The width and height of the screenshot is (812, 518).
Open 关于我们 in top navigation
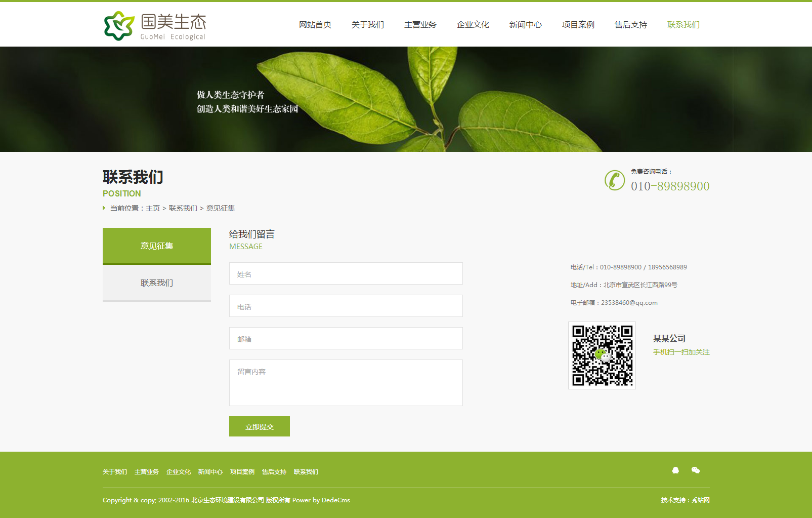point(367,25)
